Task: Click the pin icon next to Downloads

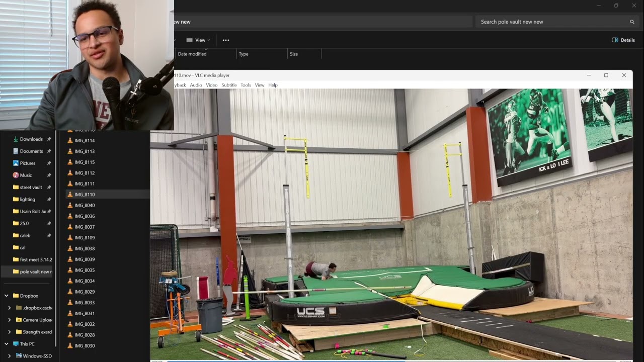Action: tap(49, 139)
